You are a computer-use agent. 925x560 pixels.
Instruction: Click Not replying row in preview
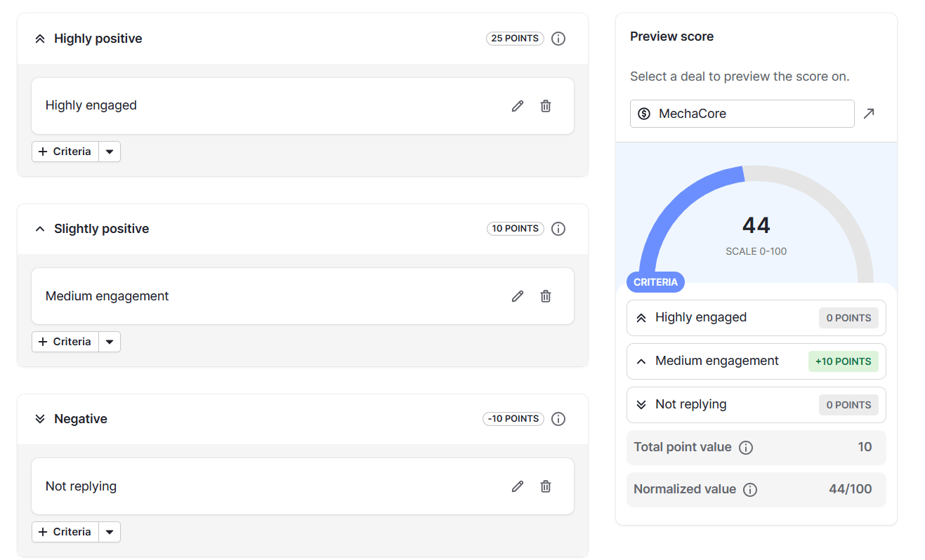point(756,405)
